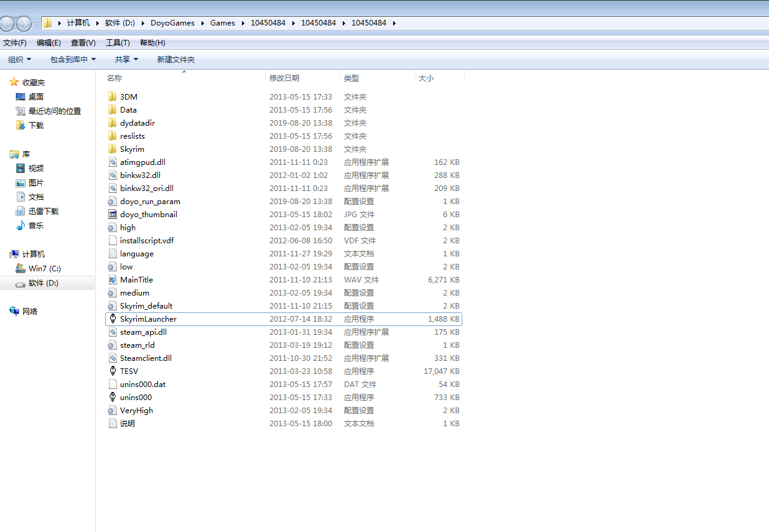Screen dimensions: 769x532
Task: Click the dydatadir folder icon
Action: 112,123
